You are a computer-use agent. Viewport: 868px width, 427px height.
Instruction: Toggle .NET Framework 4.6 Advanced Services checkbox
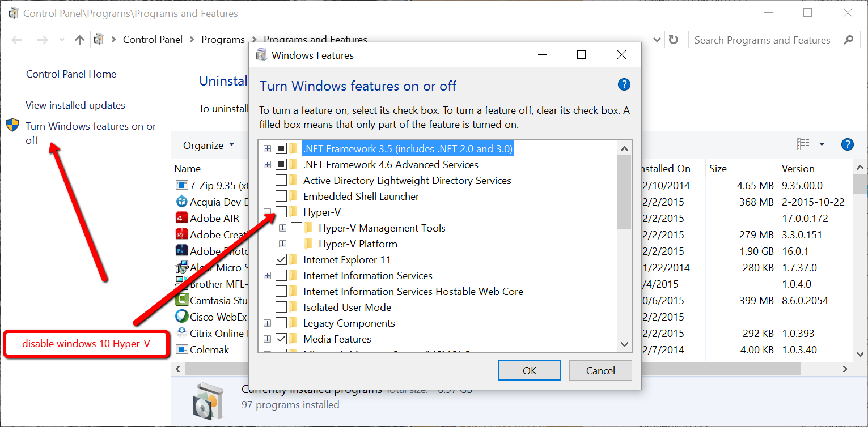tap(281, 165)
